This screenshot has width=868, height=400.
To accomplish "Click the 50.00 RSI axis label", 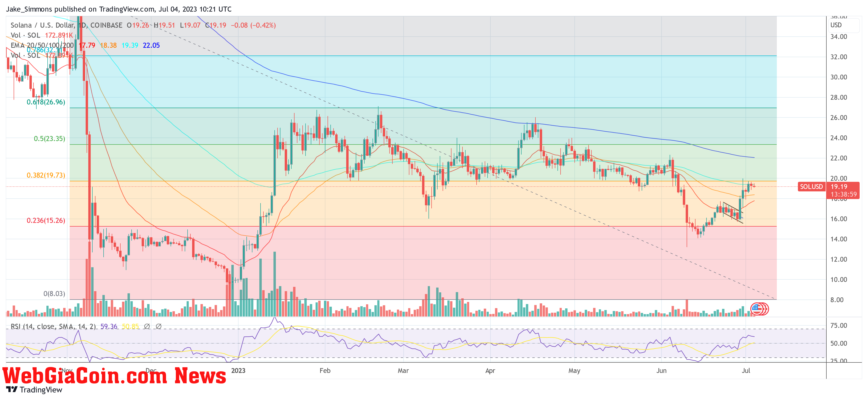I will click(x=839, y=343).
